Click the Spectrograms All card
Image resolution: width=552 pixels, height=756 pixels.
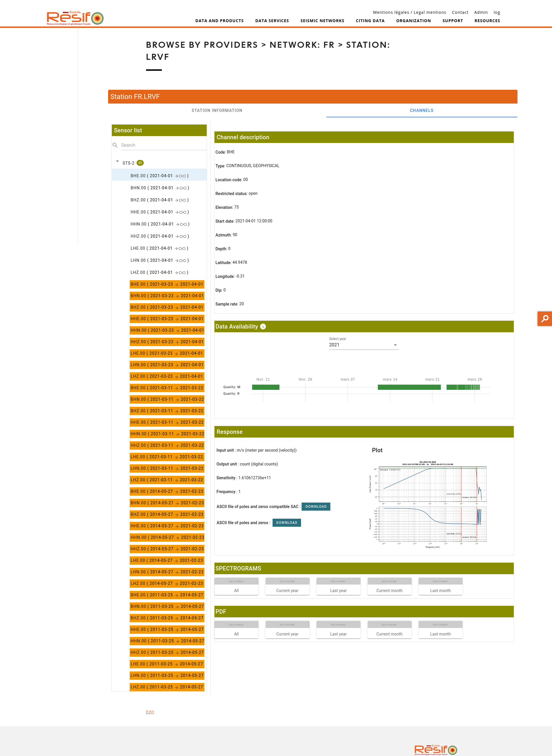(x=236, y=586)
